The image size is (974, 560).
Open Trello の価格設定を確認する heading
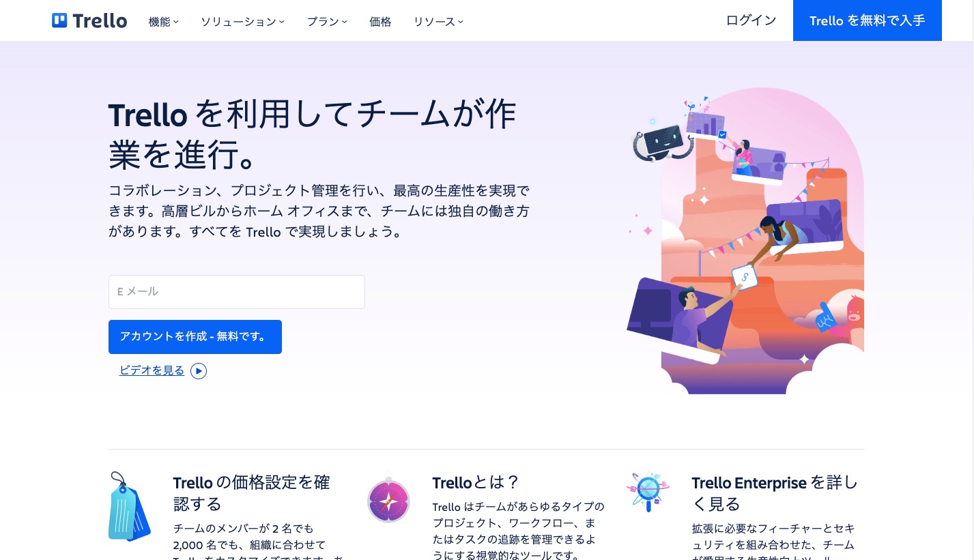(x=252, y=493)
